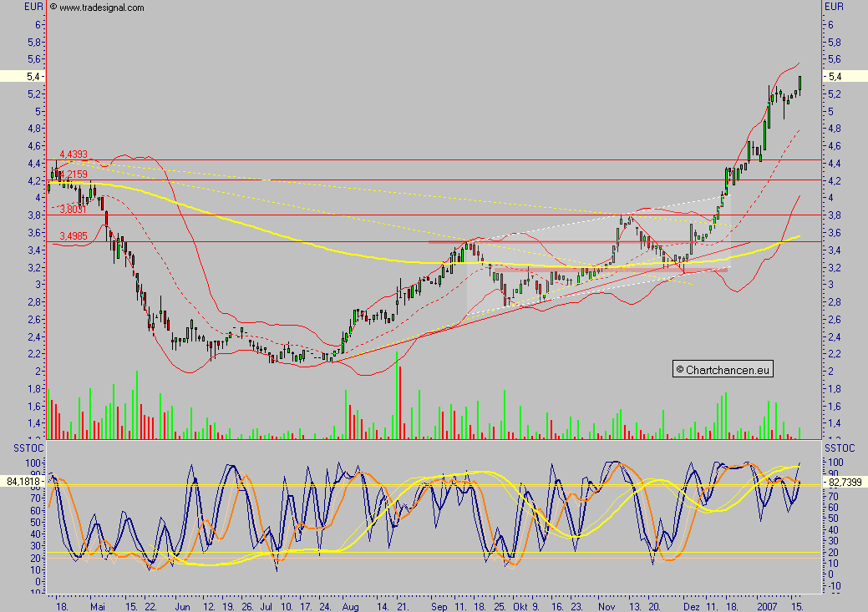Select the 3,4985 horizontal level label
Screen dimensions: 868x612
(70, 236)
